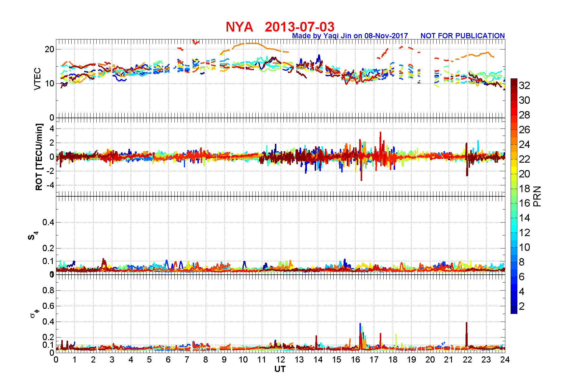This screenshot has height=392, width=561.
Task: Click the plot title 'NYA 2013-07-03'
Action: tap(280, 27)
